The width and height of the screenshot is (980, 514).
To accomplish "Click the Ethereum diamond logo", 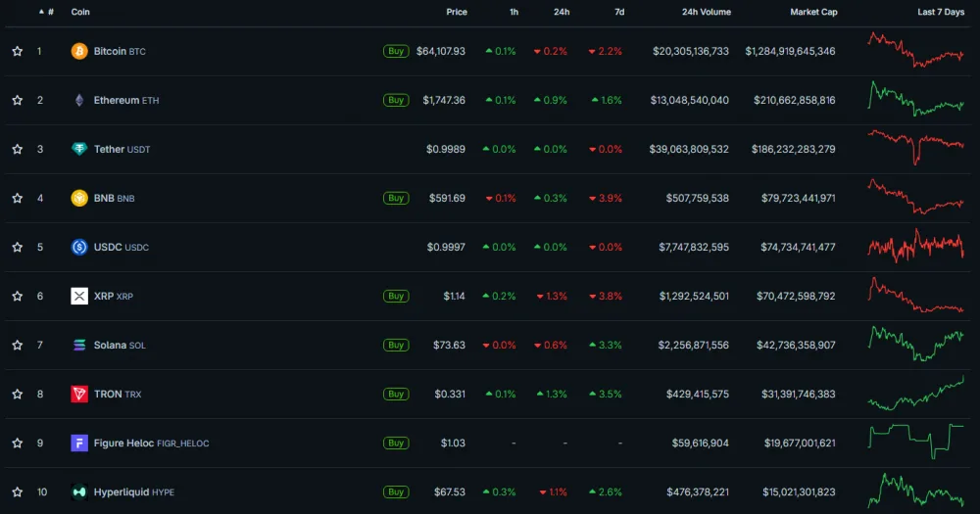I will pyautogui.click(x=79, y=100).
